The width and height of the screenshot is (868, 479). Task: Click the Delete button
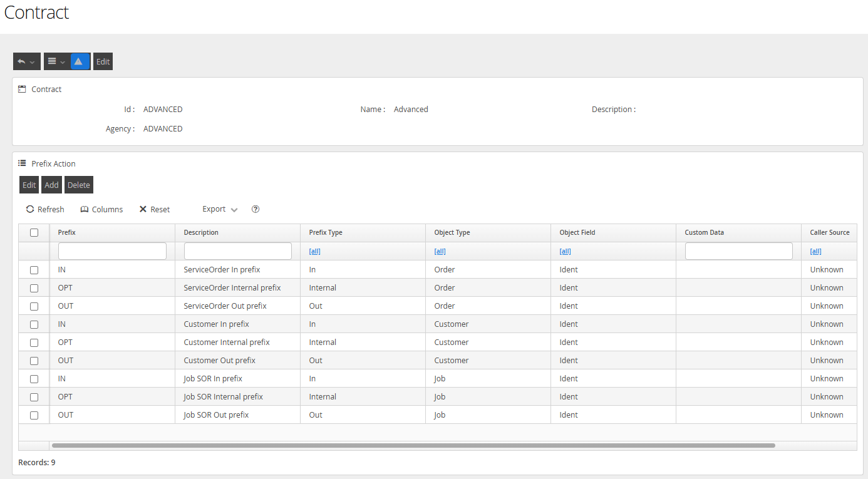coord(79,185)
